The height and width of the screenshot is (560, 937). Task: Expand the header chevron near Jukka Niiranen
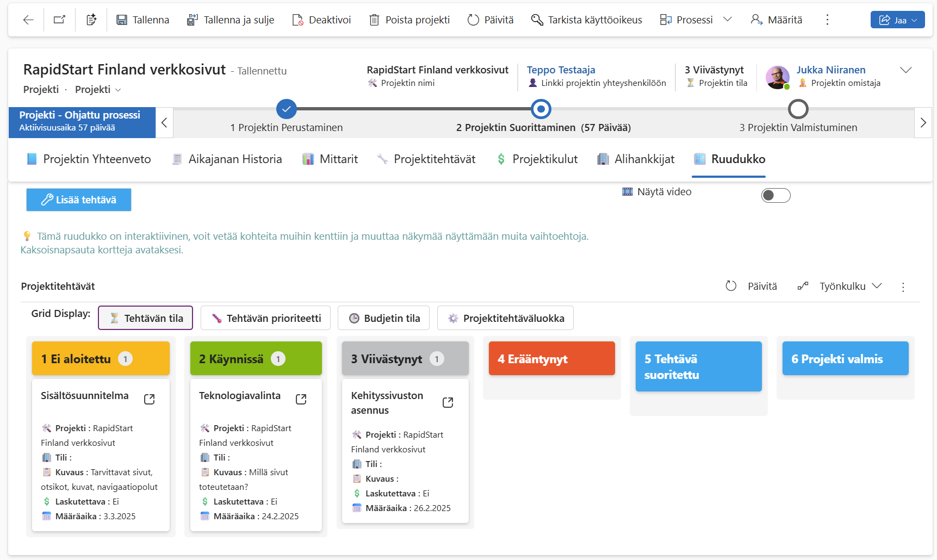coord(906,70)
